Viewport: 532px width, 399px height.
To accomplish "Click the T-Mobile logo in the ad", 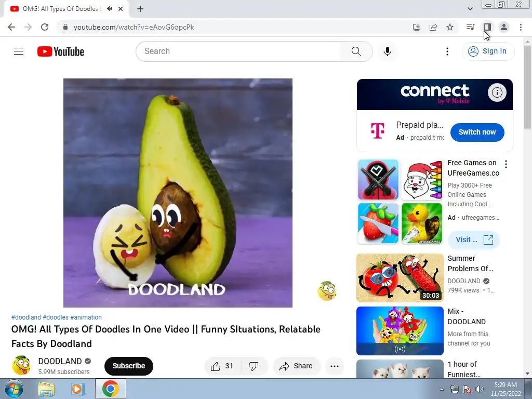I will 377,131.
